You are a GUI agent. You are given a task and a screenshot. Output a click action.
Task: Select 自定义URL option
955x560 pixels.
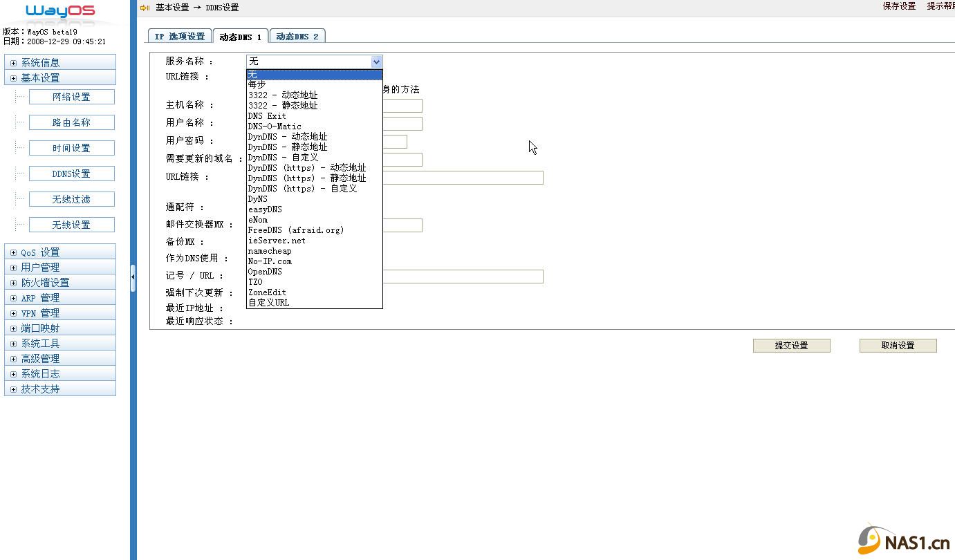point(315,302)
